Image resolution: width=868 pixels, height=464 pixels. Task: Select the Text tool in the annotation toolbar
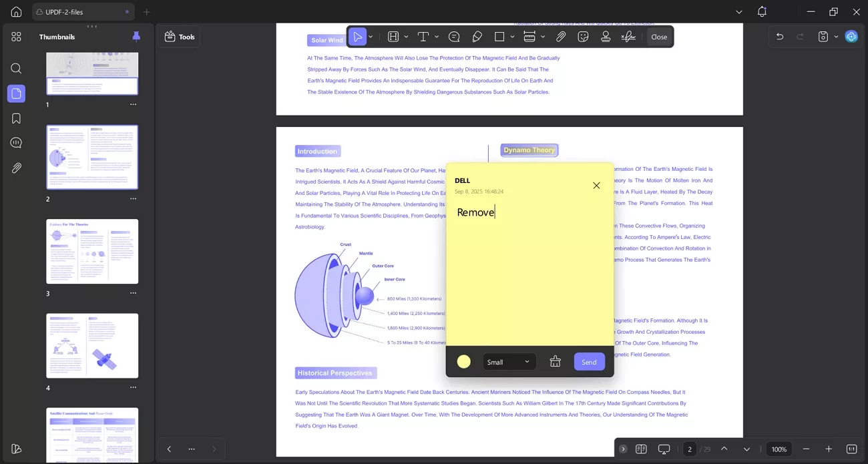[x=423, y=36]
